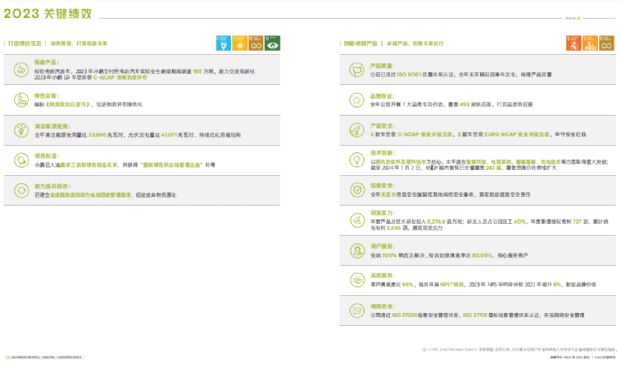Viewport: 620px width, 366px height.
Task: Click the 助力循环经济 heading
Action: [52, 186]
